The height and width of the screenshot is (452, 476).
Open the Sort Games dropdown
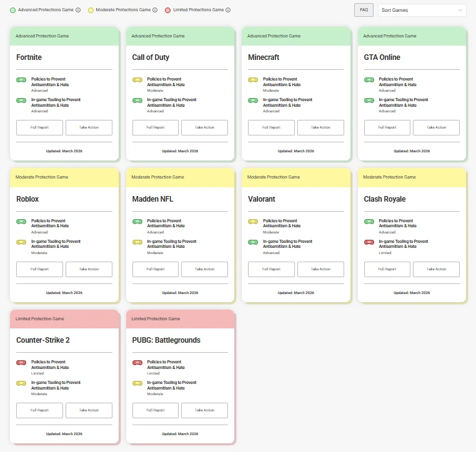coord(422,10)
